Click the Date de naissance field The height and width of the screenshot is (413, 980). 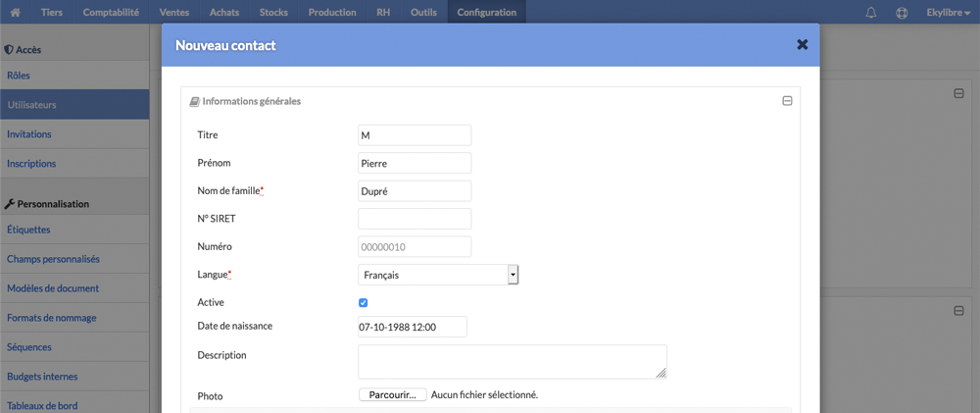pos(413,327)
